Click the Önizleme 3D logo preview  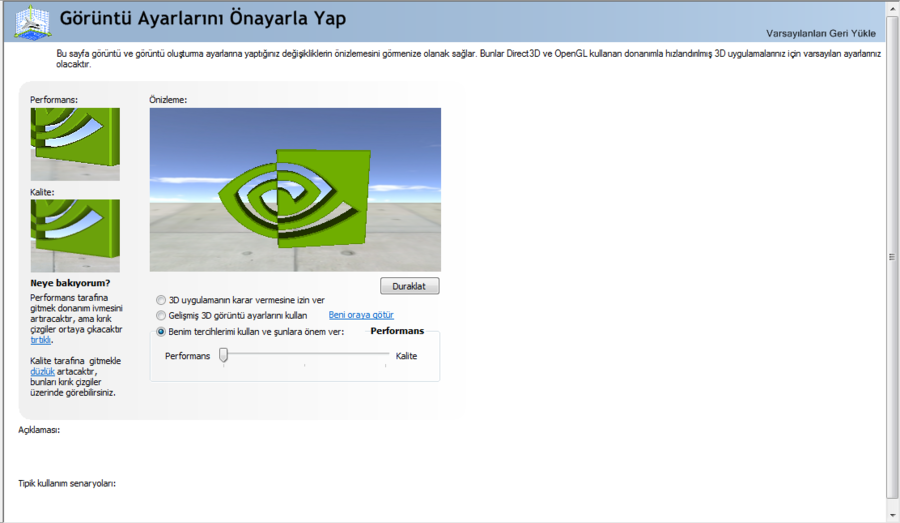pos(295,189)
